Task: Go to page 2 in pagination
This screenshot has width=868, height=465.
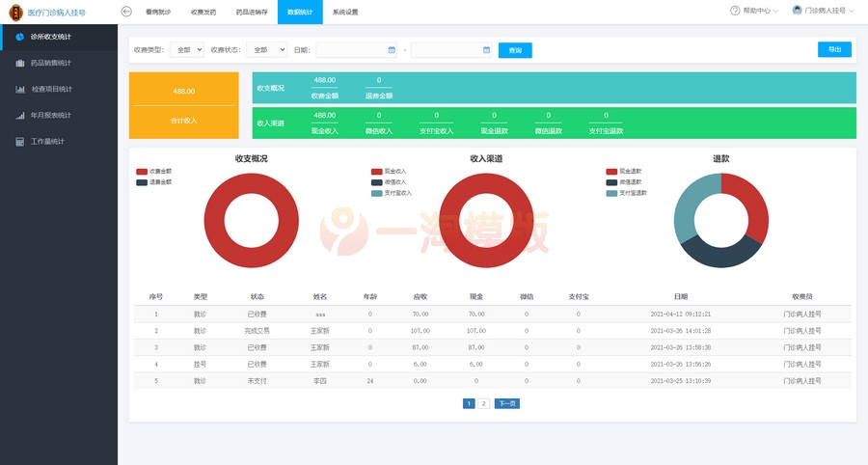Action: (x=483, y=403)
